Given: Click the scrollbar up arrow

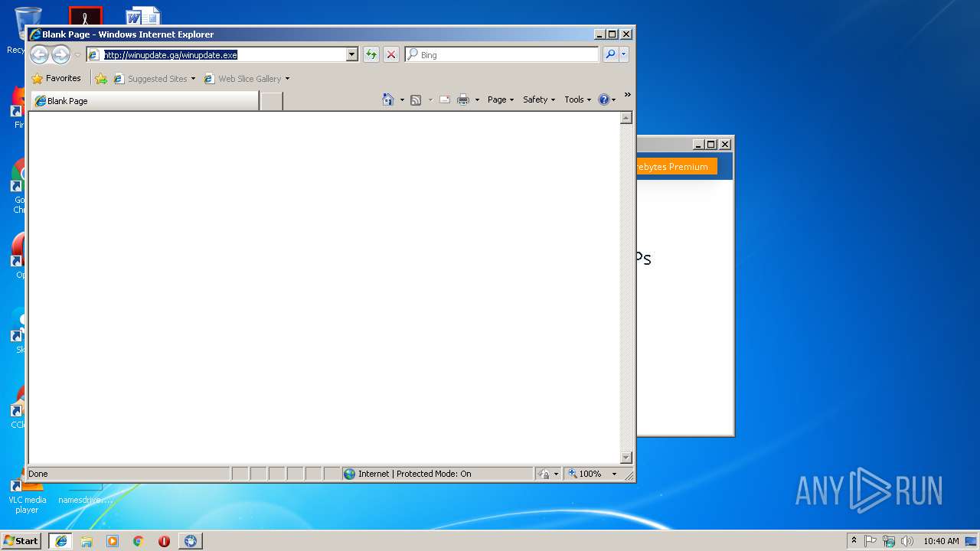Looking at the screenshot, I should [x=626, y=118].
